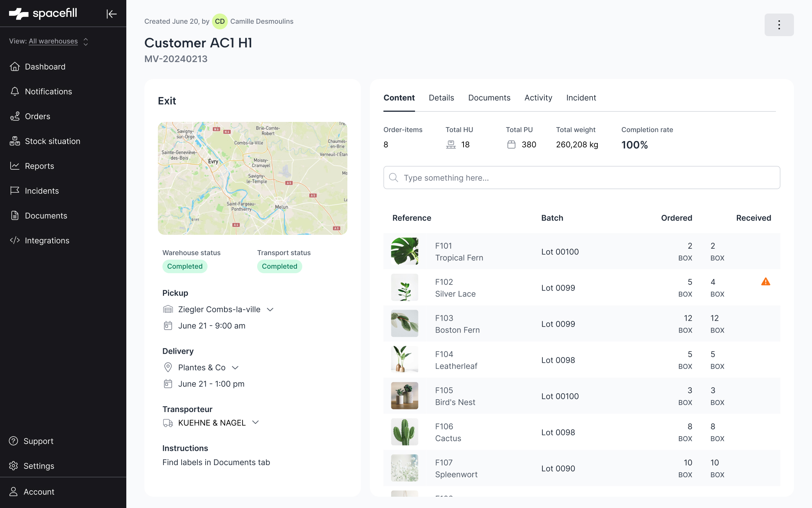Open the F103 Boston Fern thumbnail
The width and height of the screenshot is (812, 508).
click(x=404, y=323)
